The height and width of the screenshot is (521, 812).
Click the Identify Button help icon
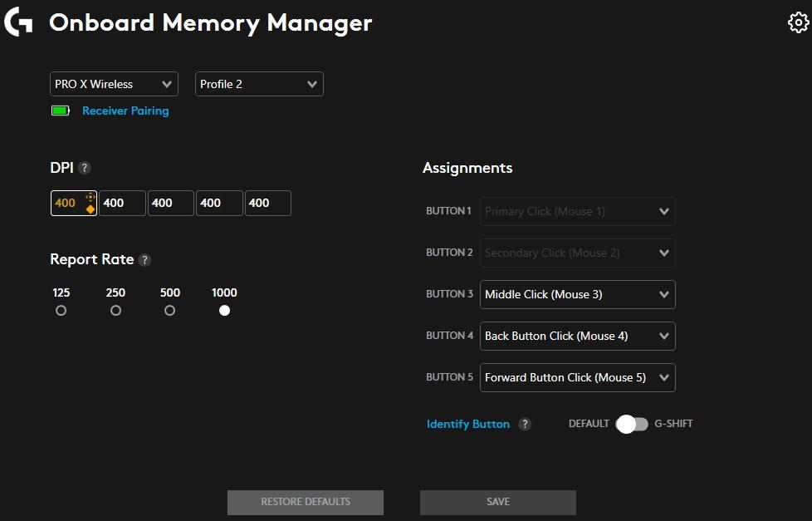[x=525, y=424]
